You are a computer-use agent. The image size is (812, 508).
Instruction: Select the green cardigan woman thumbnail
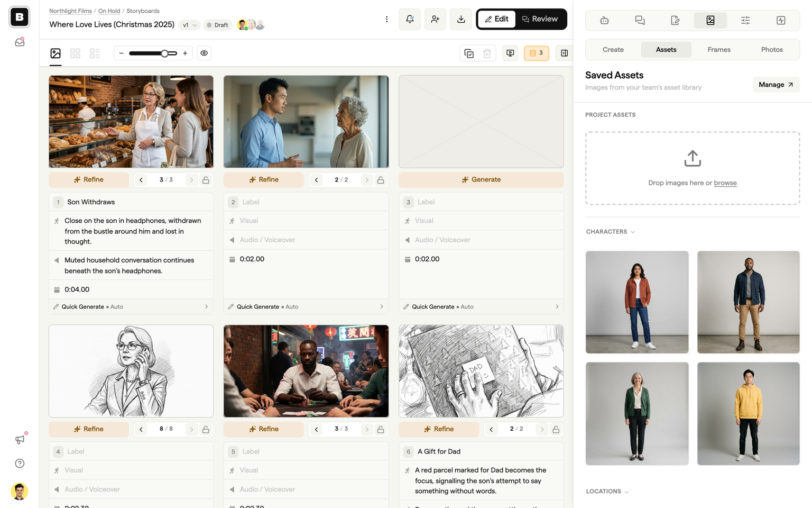tap(637, 414)
